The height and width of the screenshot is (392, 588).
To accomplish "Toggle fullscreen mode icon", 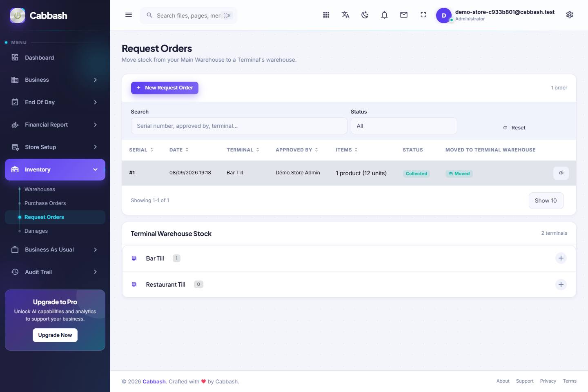I will tap(423, 15).
